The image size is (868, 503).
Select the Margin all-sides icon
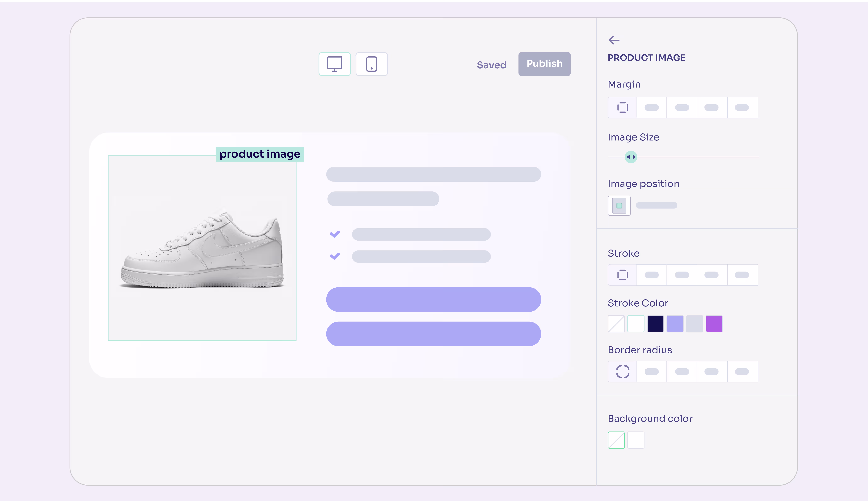(x=622, y=108)
